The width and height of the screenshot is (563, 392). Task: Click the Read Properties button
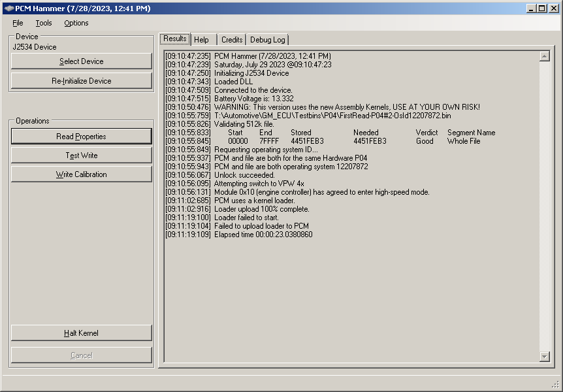[82, 136]
